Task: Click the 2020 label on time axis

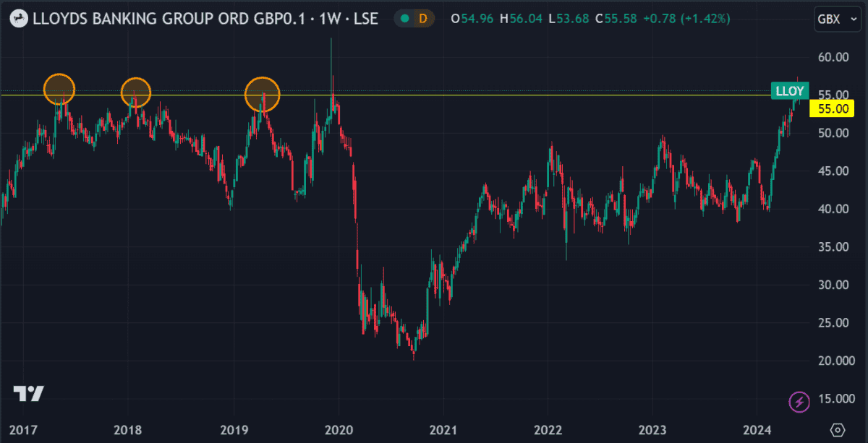Action: [x=338, y=429]
